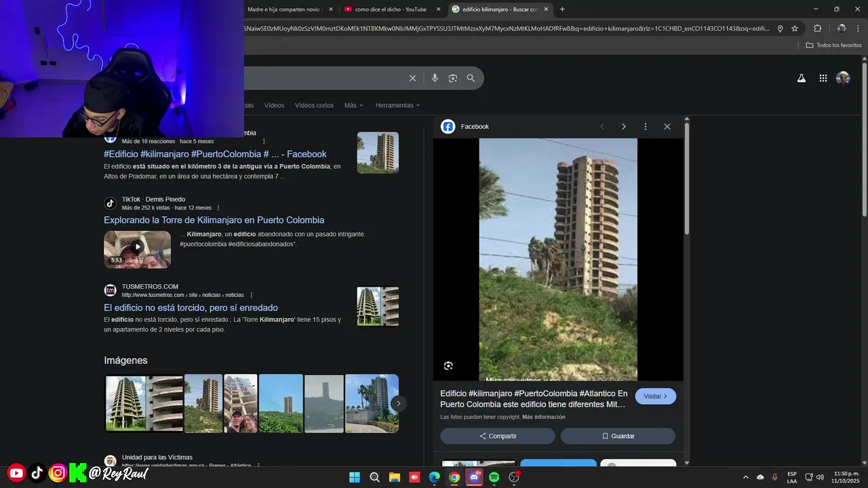Viewport: 868px width, 488px height.
Task: Open Spotify from taskbar
Action: 494,477
